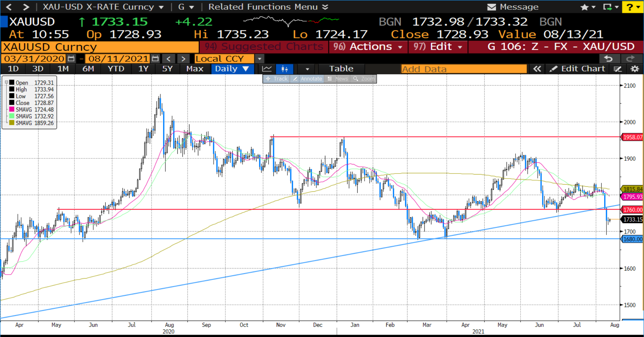This screenshot has height=337, width=644.
Task: Click the favorites star icon
Action: (585, 7)
